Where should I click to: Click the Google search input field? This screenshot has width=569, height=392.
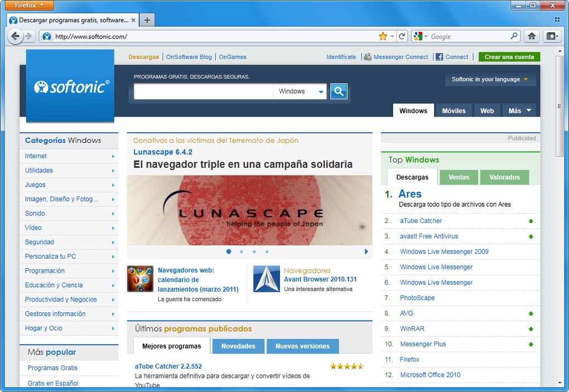[469, 36]
